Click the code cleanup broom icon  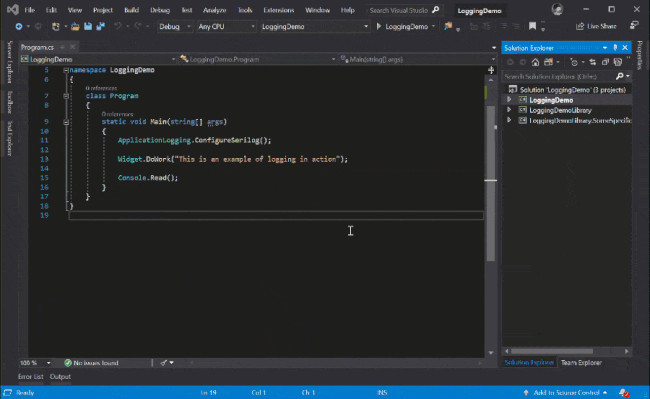point(164,363)
